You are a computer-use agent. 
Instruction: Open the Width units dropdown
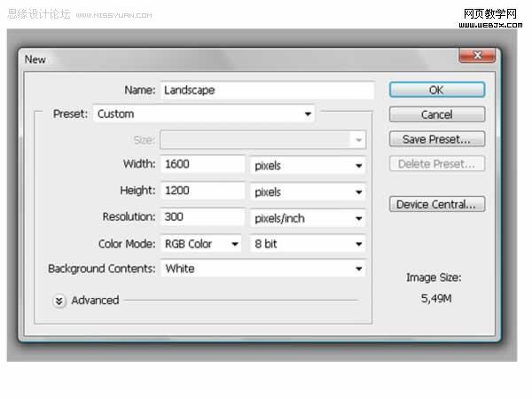pyautogui.click(x=308, y=166)
